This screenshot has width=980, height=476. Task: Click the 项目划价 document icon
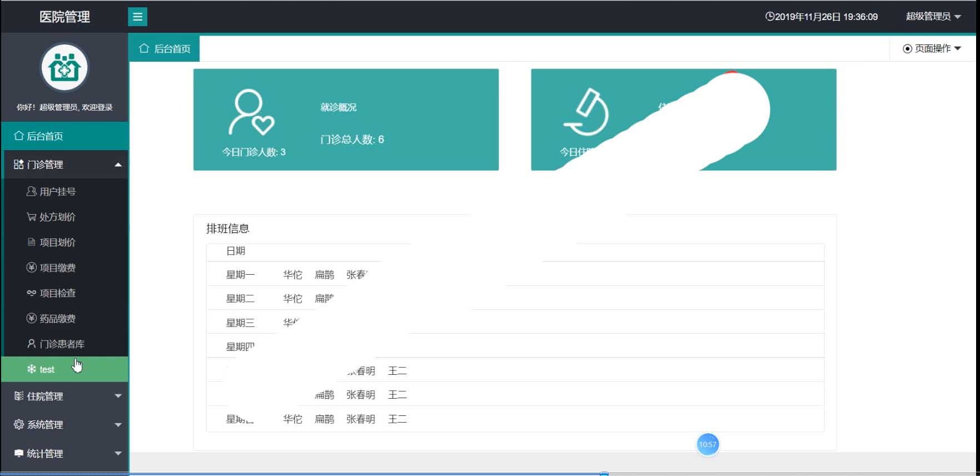(32, 242)
